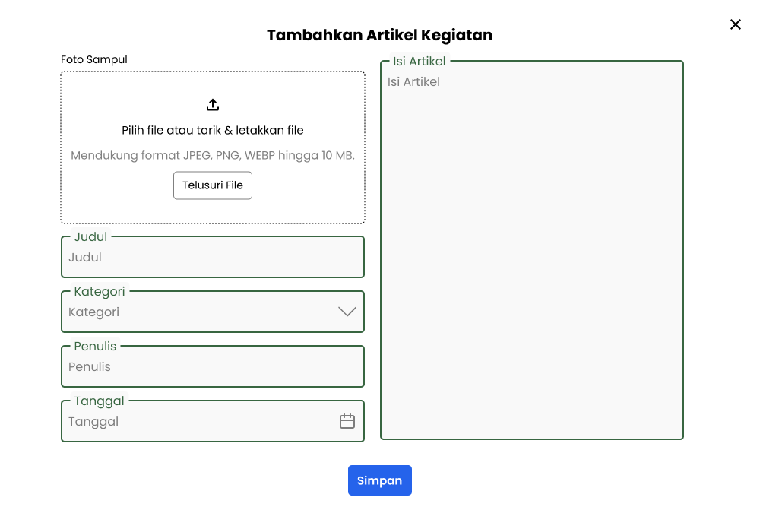Viewport: 760px width, 532px height.
Task: Click the supported formats hint text
Action: click(x=213, y=155)
